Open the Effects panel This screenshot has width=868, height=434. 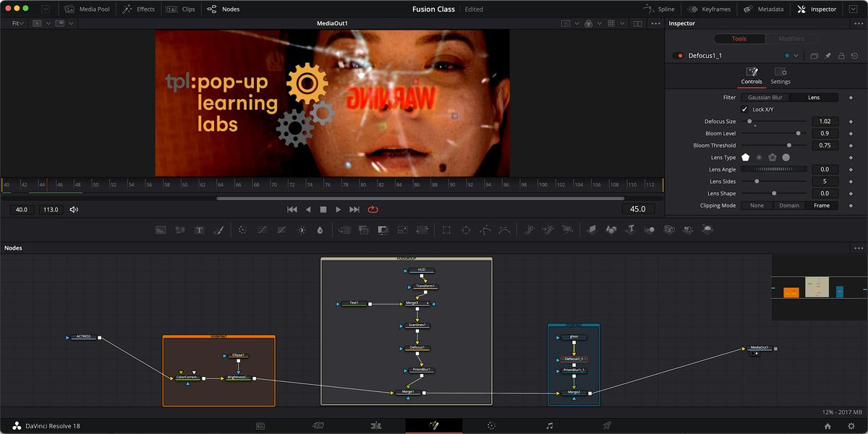[140, 9]
